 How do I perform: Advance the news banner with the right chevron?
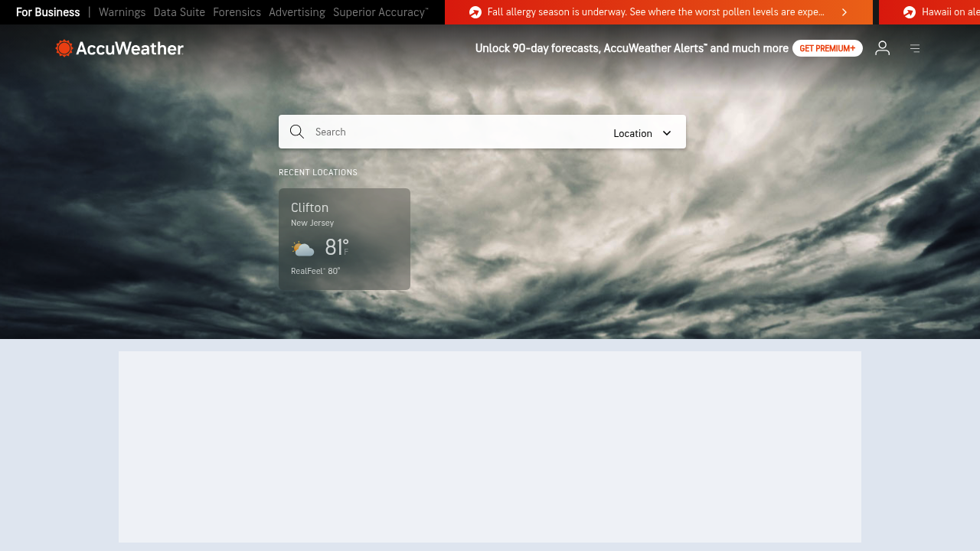pos(844,12)
